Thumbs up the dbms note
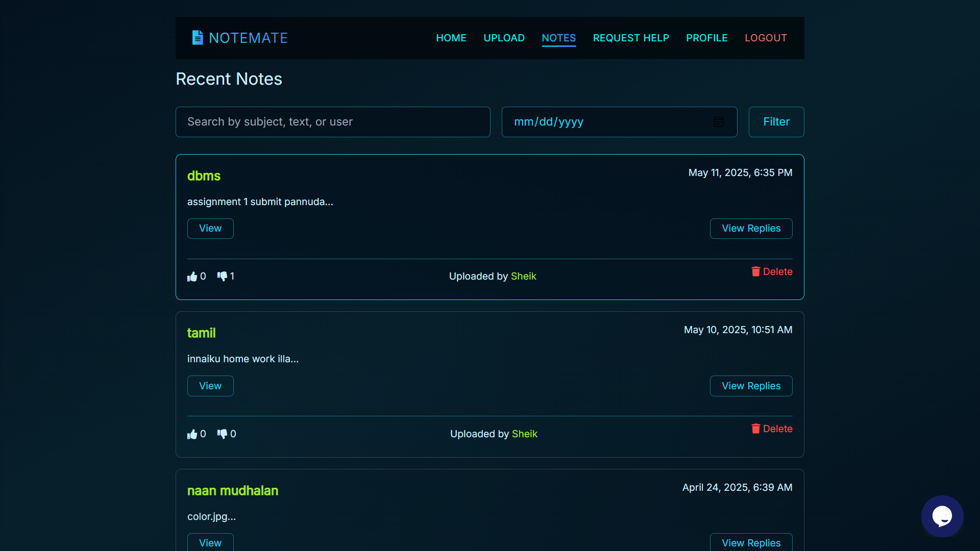 (192, 277)
